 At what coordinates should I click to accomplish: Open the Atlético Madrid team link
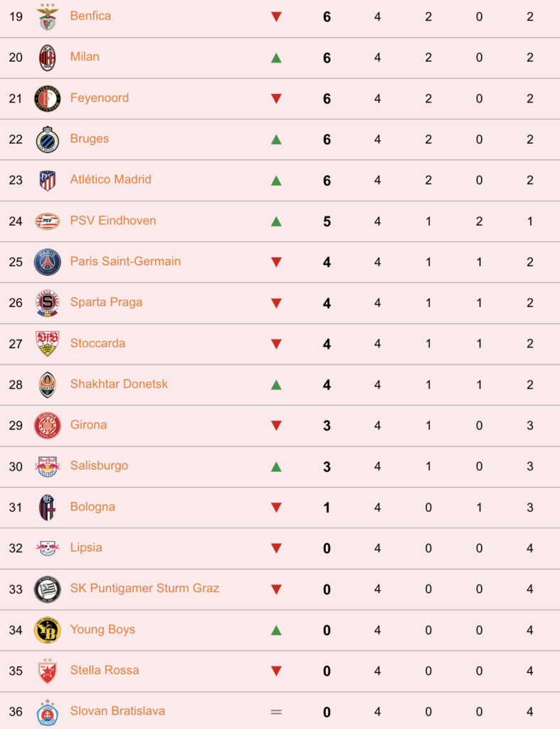tap(110, 179)
